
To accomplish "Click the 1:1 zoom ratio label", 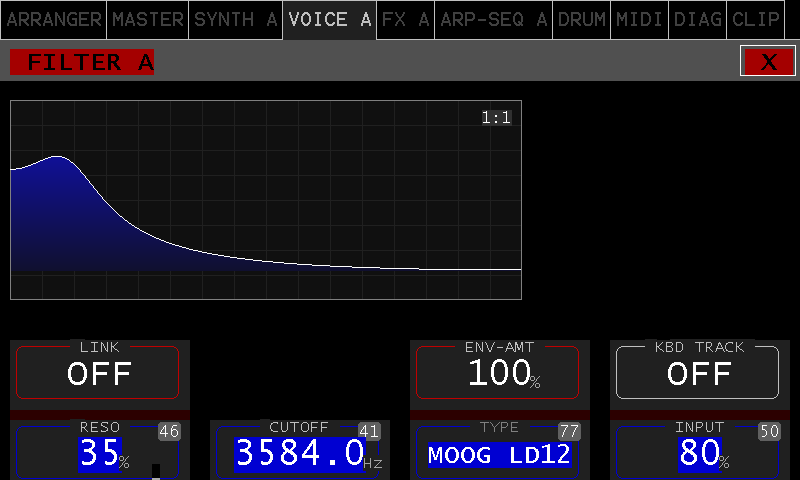I will pos(496,118).
